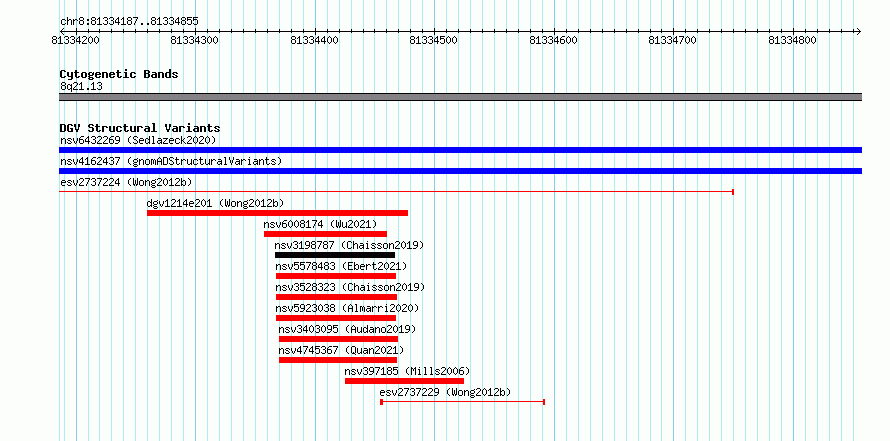Open the nsv3528323 (Chaisson2019) label
The height and width of the screenshot is (441, 890).
tap(350, 287)
